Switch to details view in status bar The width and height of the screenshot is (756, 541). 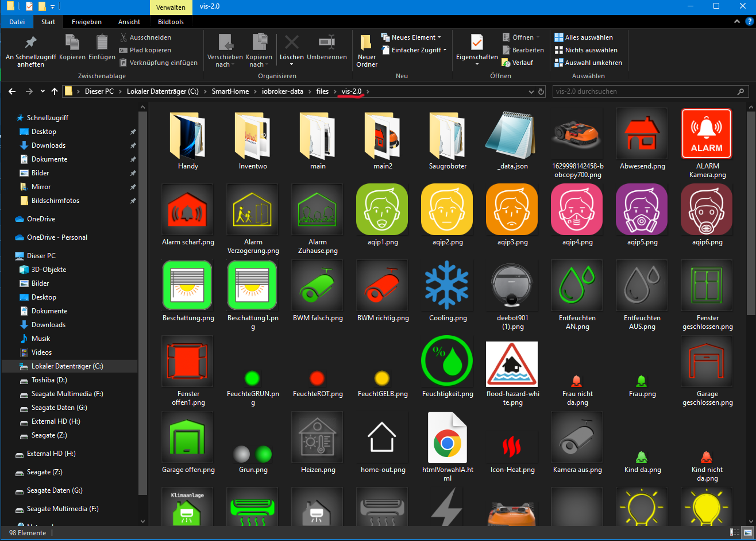point(735,533)
